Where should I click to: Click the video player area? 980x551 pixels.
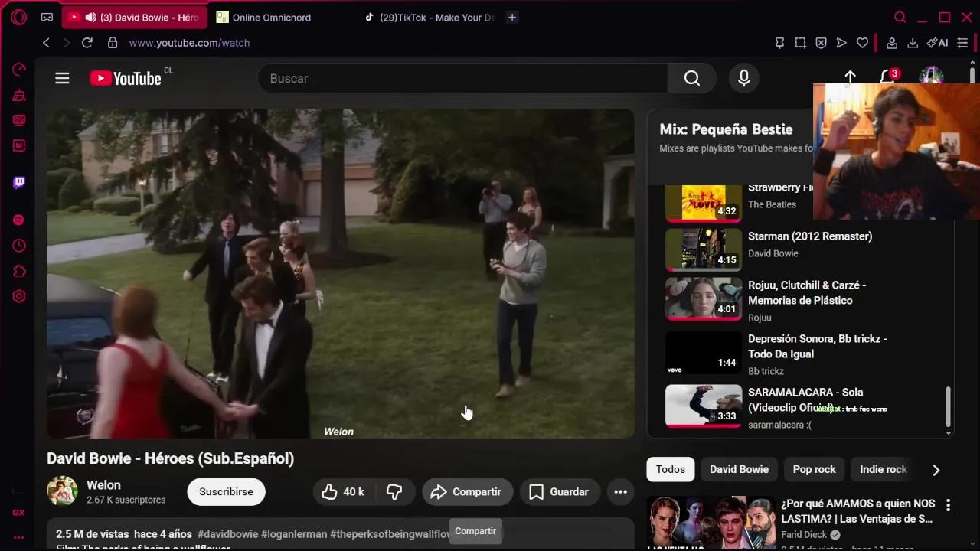click(341, 273)
